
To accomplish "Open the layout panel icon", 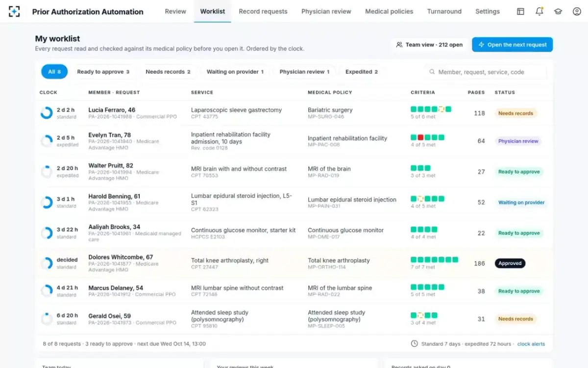I will click(521, 11).
